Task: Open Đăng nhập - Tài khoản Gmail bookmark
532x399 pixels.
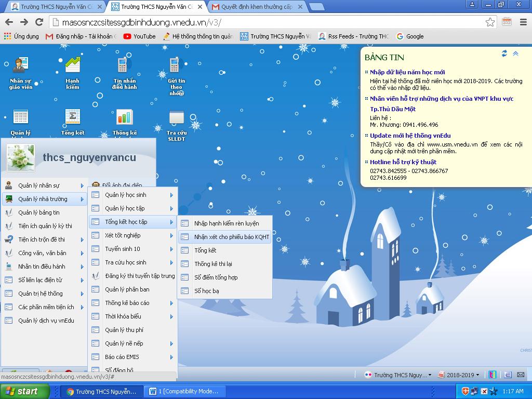Action: click(x=81, y=36)
